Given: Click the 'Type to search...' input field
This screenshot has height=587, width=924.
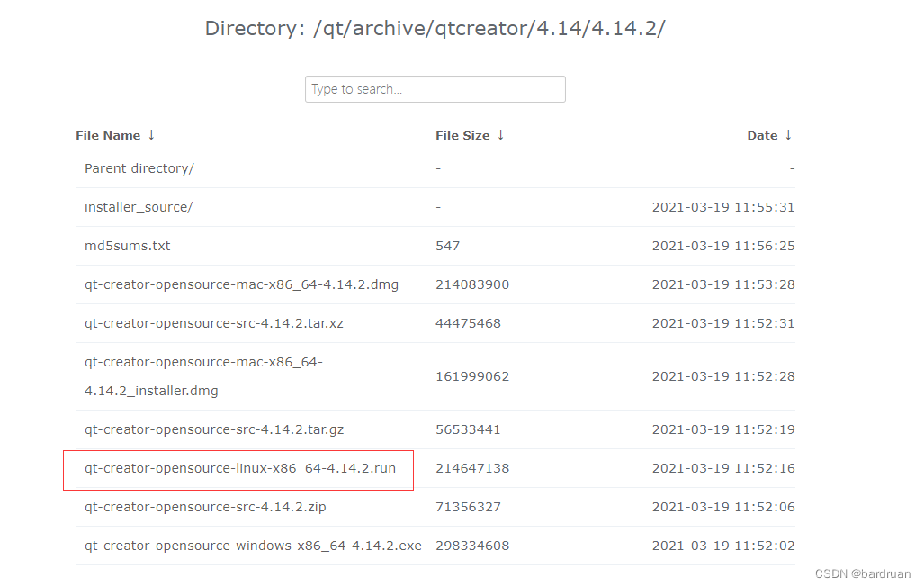Looking at the screenshot, I should pos(435,89).
